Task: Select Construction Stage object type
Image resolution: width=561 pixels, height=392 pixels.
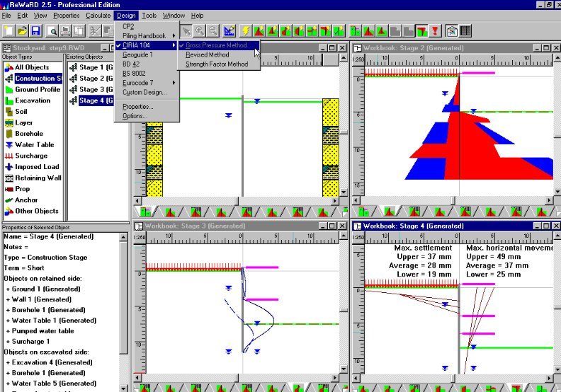Action: click(x=34, y=79)
